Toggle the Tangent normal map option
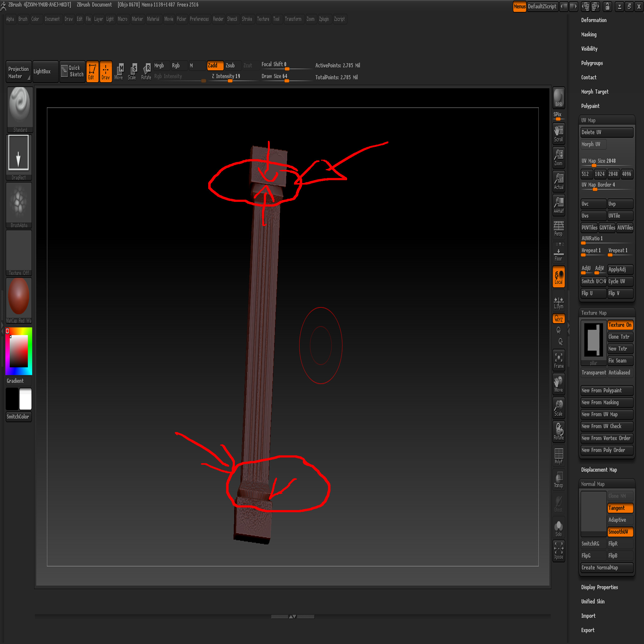The height and width of the screenshot is (644, 644). pos(620,508)
